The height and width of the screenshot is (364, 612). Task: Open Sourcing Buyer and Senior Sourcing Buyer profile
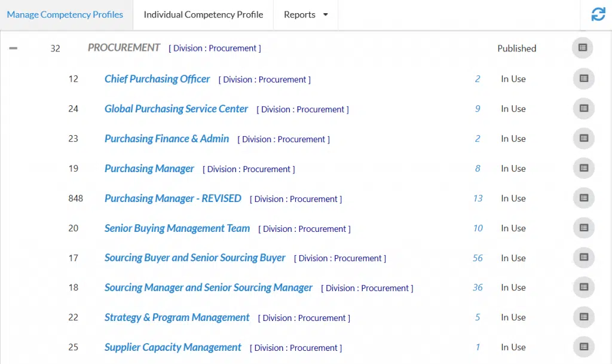(195, 258)
